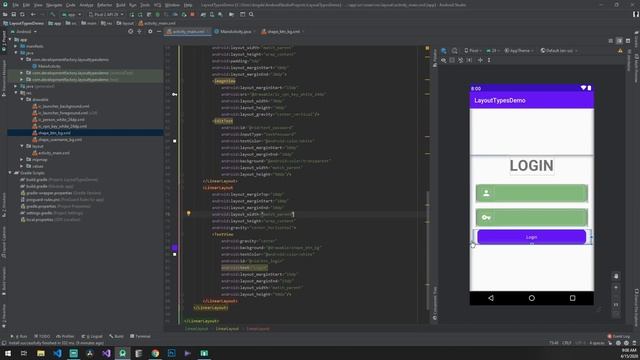640x360 pixels.
Task: Open the Terminal tool window button
Action: click(x=140, y=336)
